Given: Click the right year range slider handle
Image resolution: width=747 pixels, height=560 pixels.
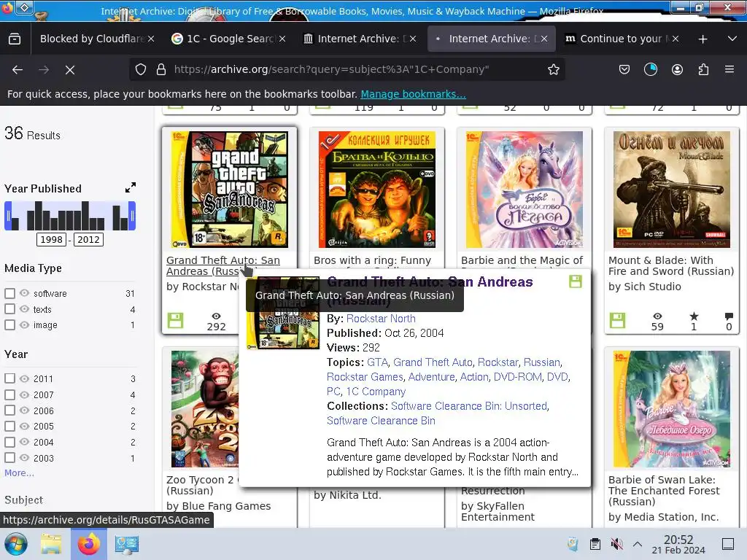Looking at the screenshot, I should pos(132,216).
